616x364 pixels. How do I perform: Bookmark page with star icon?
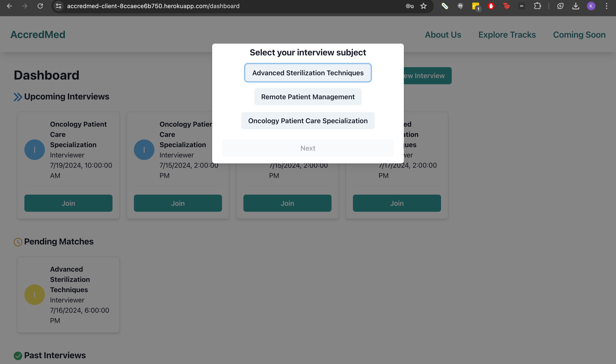[x=423, y=6]
